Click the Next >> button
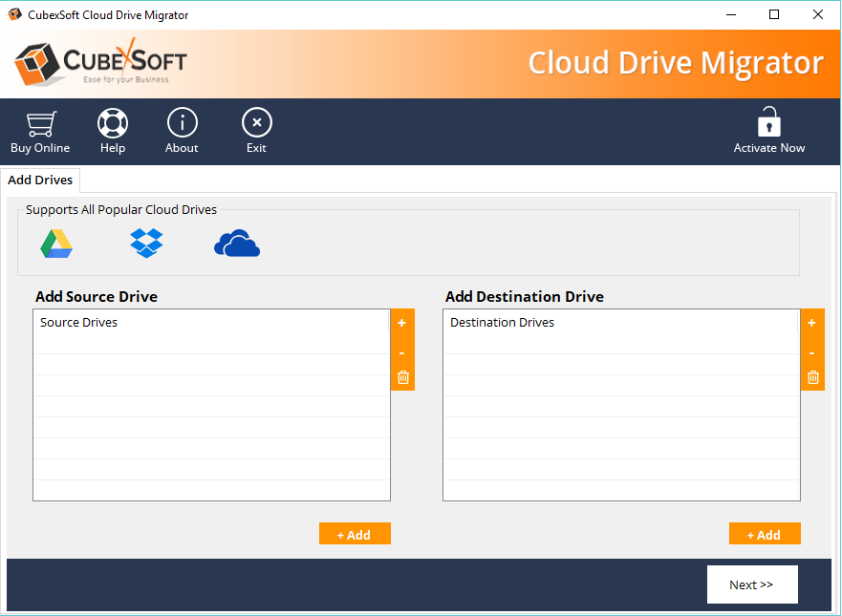Viewport: 842px width, 616px height. coord(751,584)
